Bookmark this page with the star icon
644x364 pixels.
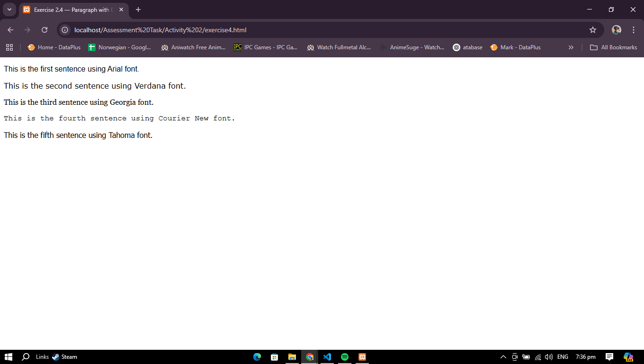tap(592, 30)
